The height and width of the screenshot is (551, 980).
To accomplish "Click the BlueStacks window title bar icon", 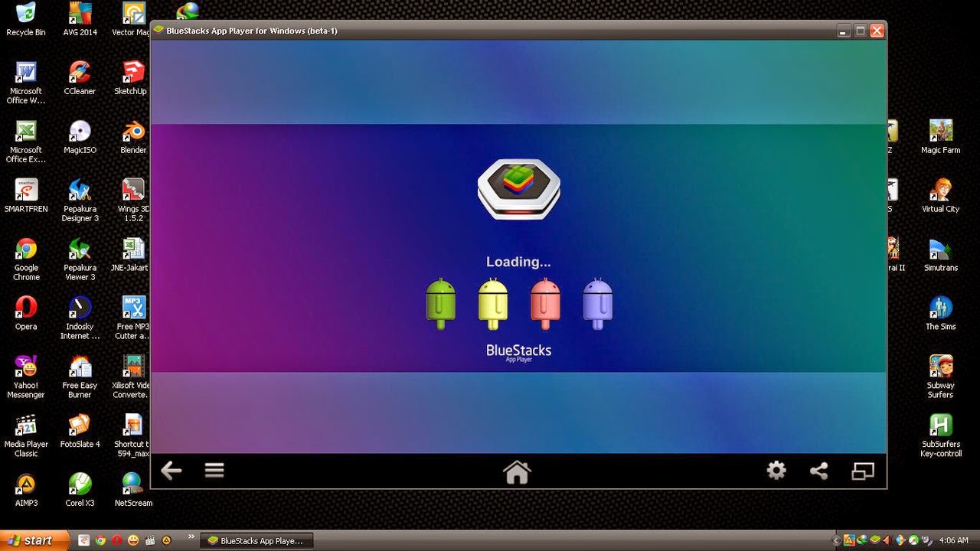I will tap(158, 31).
